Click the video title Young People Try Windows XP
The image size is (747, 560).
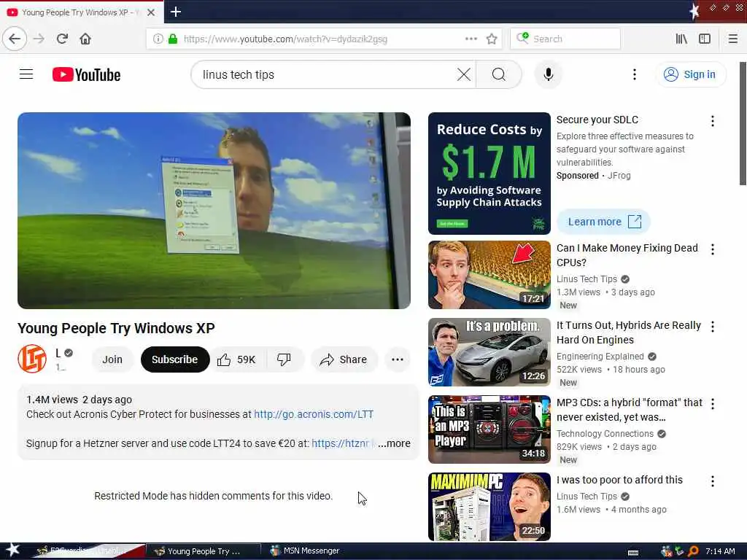click(116, 328)
